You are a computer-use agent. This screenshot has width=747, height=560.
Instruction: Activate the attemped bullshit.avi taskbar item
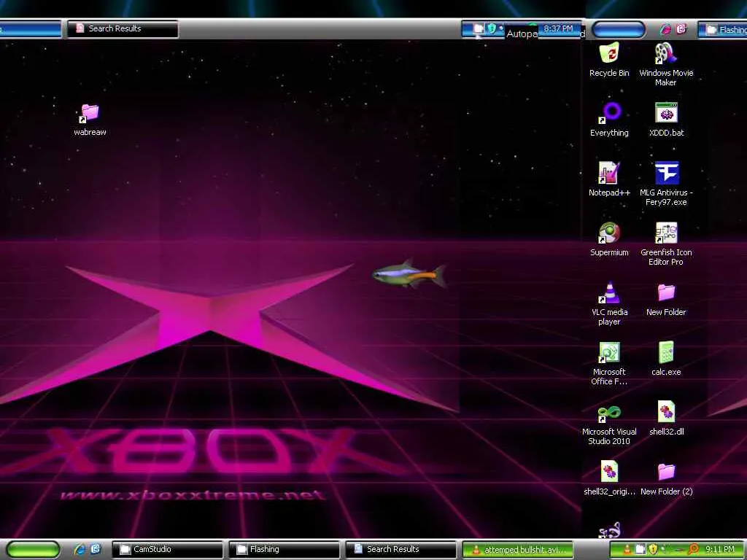(x=517, y=550)
